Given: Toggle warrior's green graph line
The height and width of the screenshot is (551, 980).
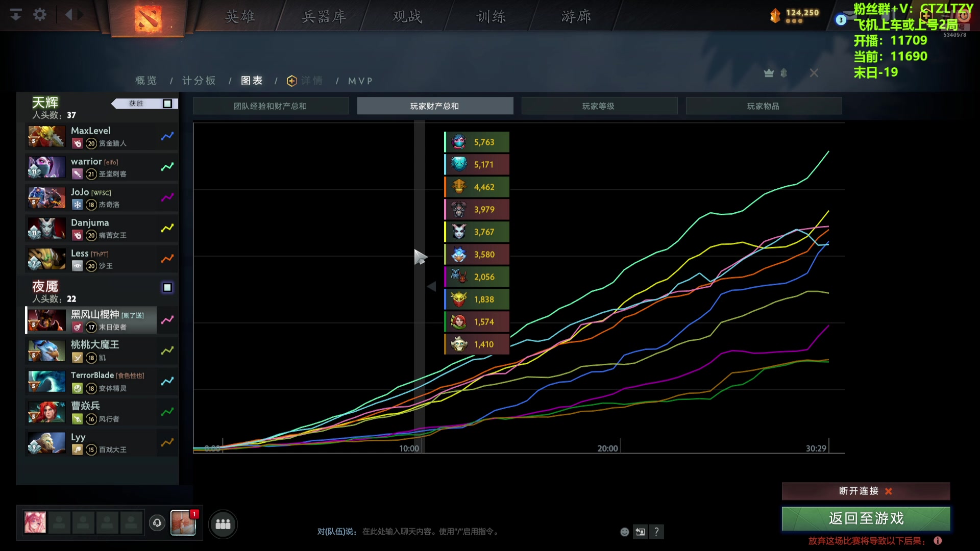Looking at the screenshot, I should click(x=167, y=167).
